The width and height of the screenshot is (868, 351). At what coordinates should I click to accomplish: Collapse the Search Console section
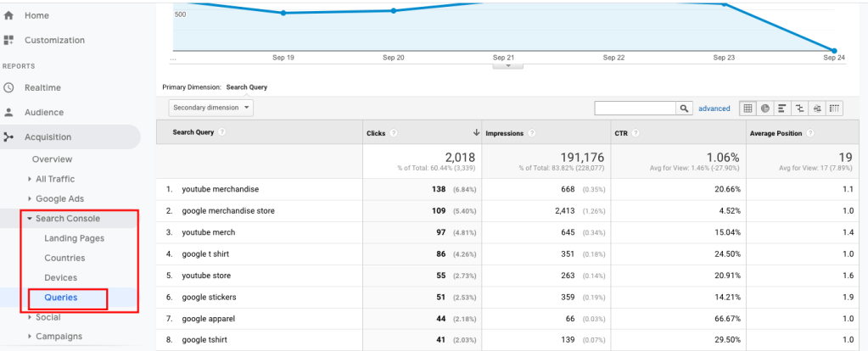(66, 219)
